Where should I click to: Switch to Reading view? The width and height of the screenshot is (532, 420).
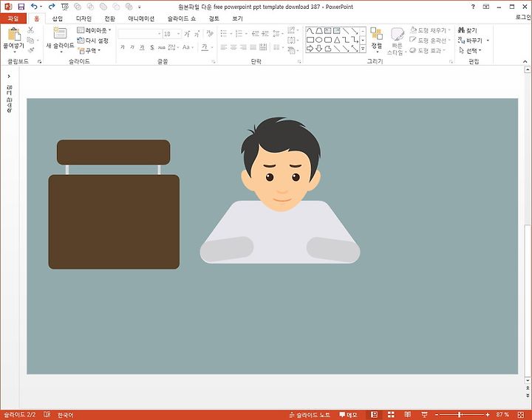tap(408, 415)
